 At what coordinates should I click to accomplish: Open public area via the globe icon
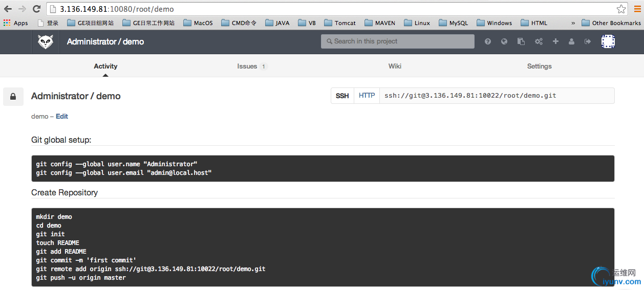click(x=504, y=41)
